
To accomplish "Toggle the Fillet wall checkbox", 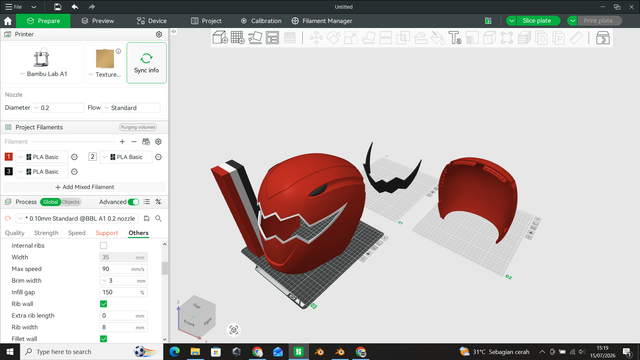I will pos(103,339).
